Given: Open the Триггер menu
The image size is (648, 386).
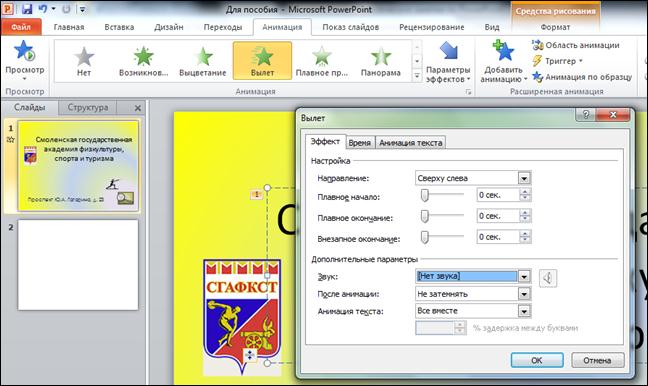Looking at the screenshot, I should point(557,61).
